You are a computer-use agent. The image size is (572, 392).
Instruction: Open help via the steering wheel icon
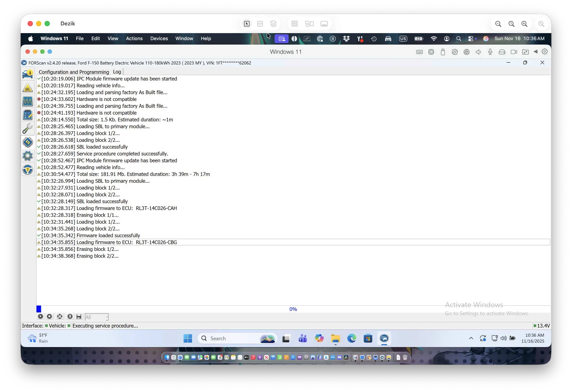pos(28,169)
